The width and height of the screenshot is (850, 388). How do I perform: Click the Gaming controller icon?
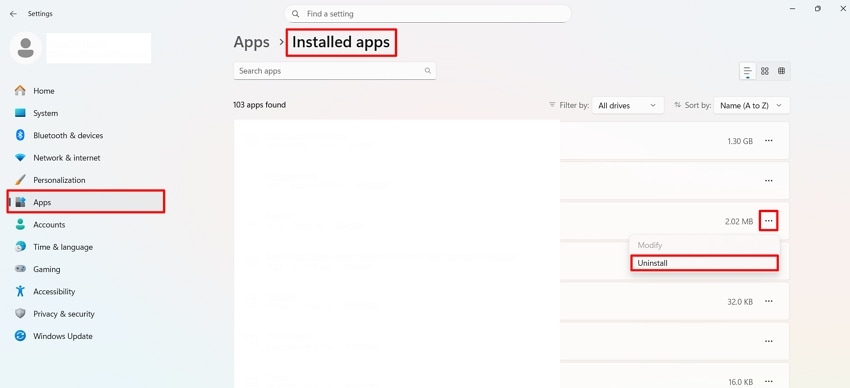coord(21,269)
